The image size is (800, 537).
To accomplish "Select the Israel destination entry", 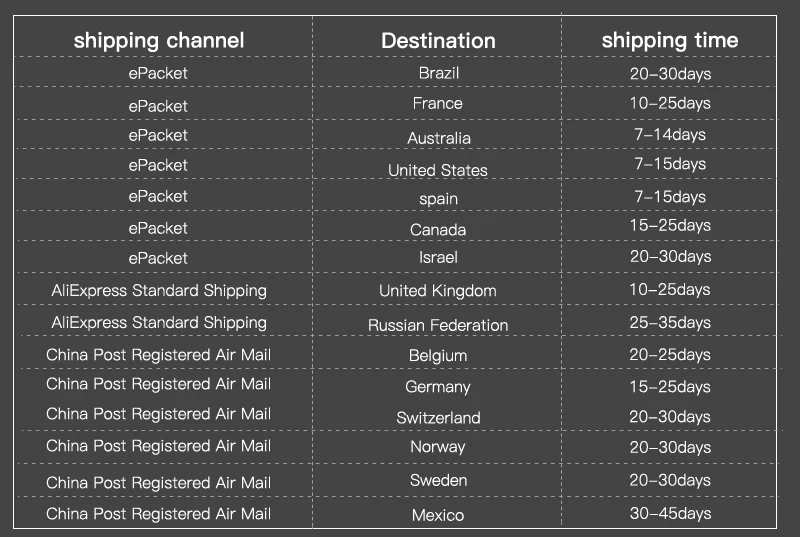I will click(x=438, y=258).
